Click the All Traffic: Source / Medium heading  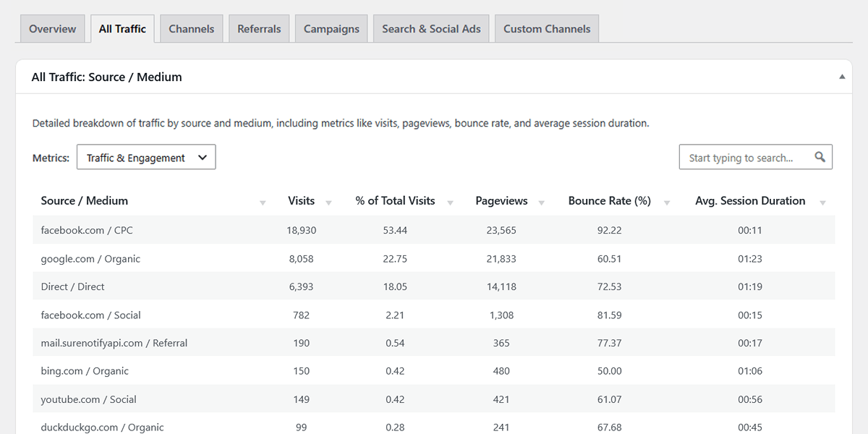coord(106,77)
